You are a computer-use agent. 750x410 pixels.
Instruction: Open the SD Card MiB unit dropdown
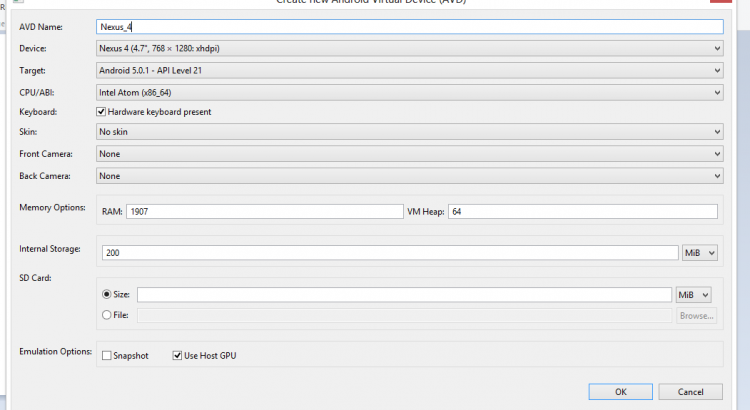[x=693, y=295]
